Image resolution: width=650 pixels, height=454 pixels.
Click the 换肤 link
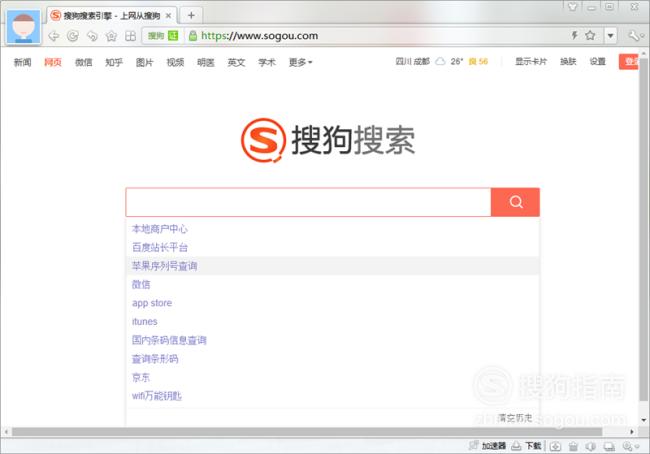click(568, 61)
